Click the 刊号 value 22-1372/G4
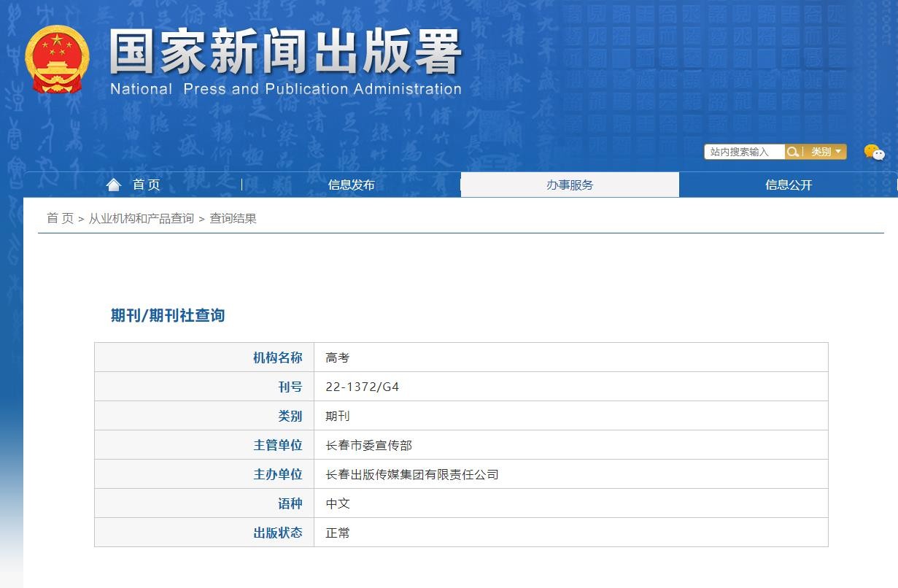The image size is (898, 588). coord(362,387)
